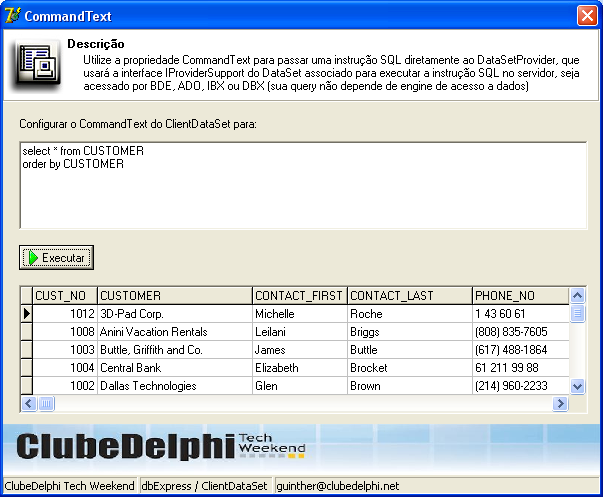Click the guinther@clubedelphi.net status bar panel
The height and width of the screenshot is (497, 603).
click(x=350, y=486)
